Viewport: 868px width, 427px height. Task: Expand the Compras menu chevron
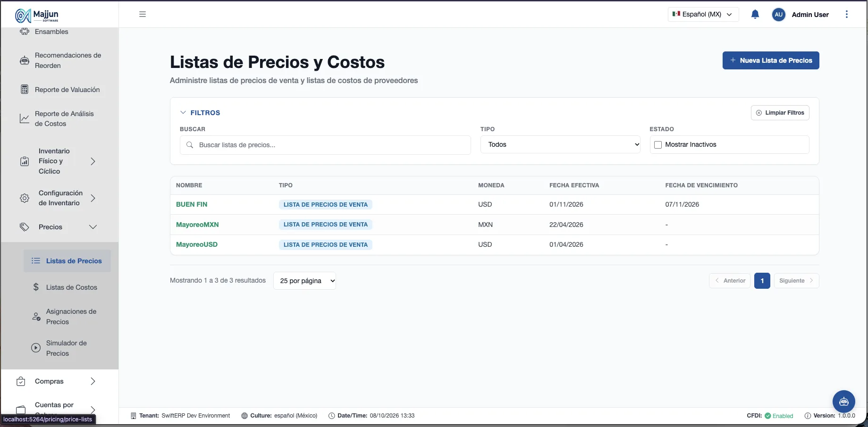[x=93, y=381]
